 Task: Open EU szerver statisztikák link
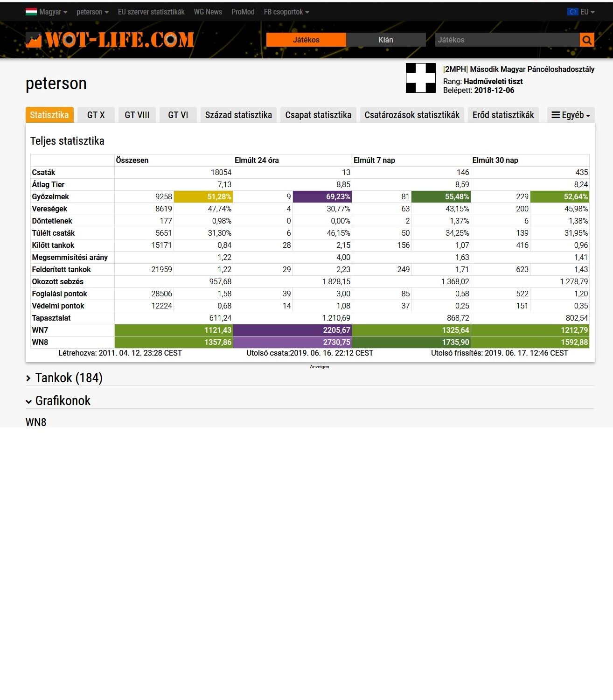coord(151,12)
